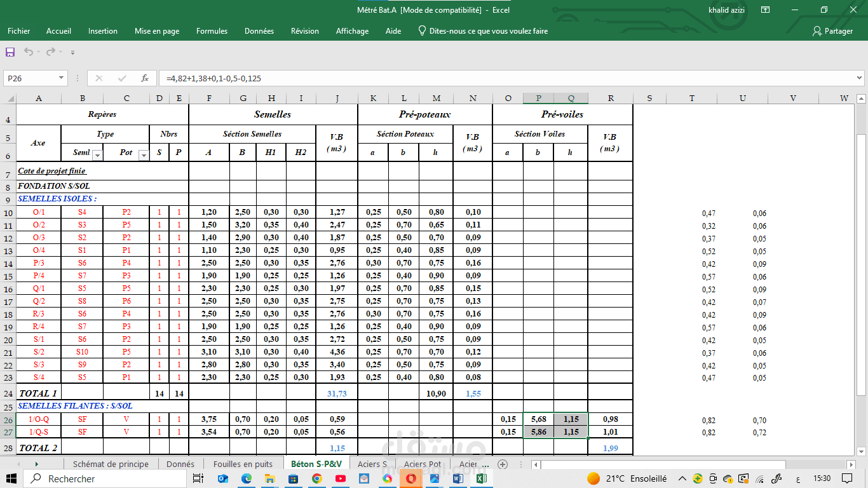Open the Pot column filter dropdown
Screen dimensions: 868x488
click(x=143, y=155)
